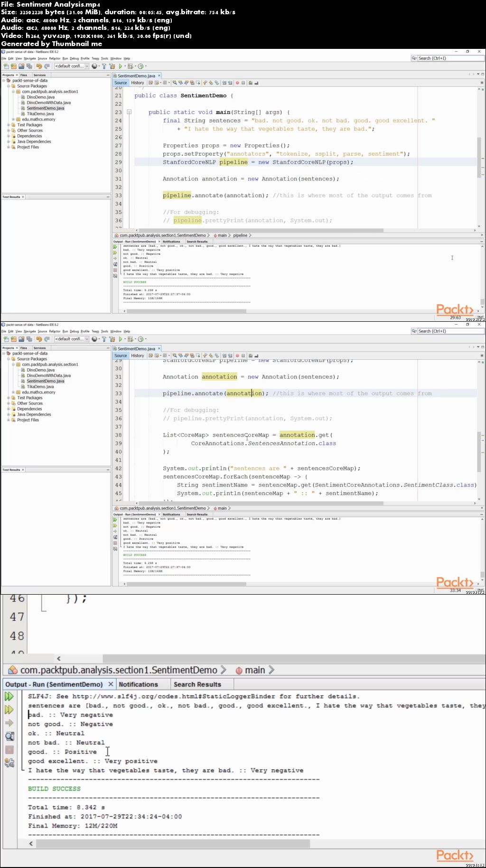
Task: Close Output Run tab in bottom frame
Action: point(111,684)
